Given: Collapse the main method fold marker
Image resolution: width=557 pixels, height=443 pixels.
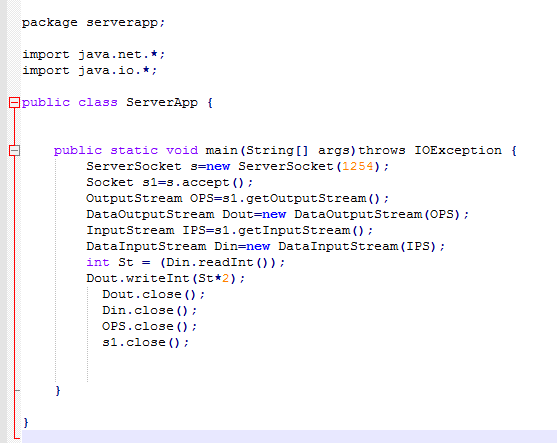Looking at the screenshot, I should click(14, 151).
